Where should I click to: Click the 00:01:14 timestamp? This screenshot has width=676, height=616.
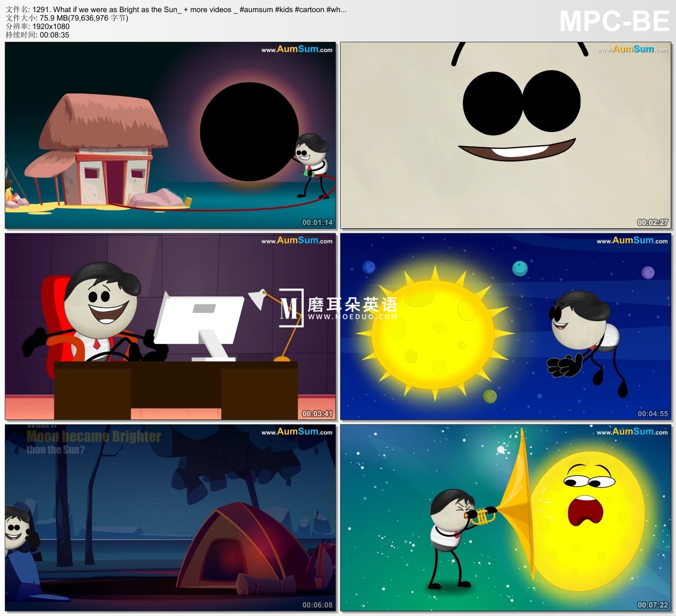(317, 222)
